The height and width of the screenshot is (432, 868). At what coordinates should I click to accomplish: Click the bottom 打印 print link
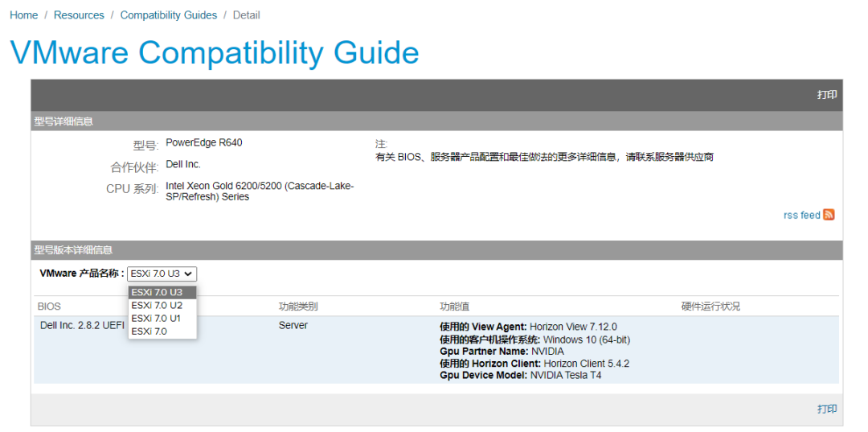point(827,409)
